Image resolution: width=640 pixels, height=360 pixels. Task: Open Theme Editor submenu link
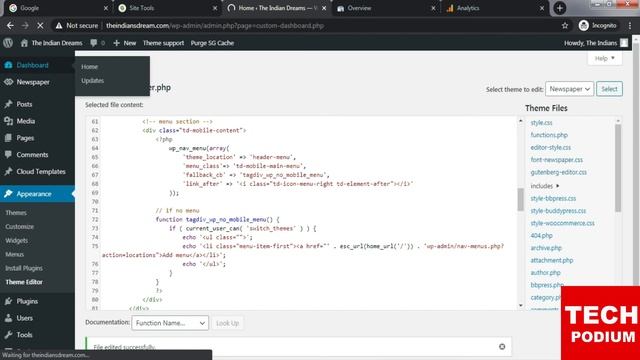[24, 282]
